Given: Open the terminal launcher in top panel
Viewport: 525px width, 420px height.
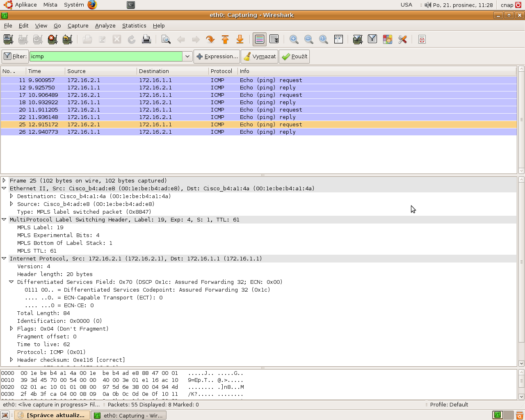Looking at the screenshot, I should tap(131, 5).
